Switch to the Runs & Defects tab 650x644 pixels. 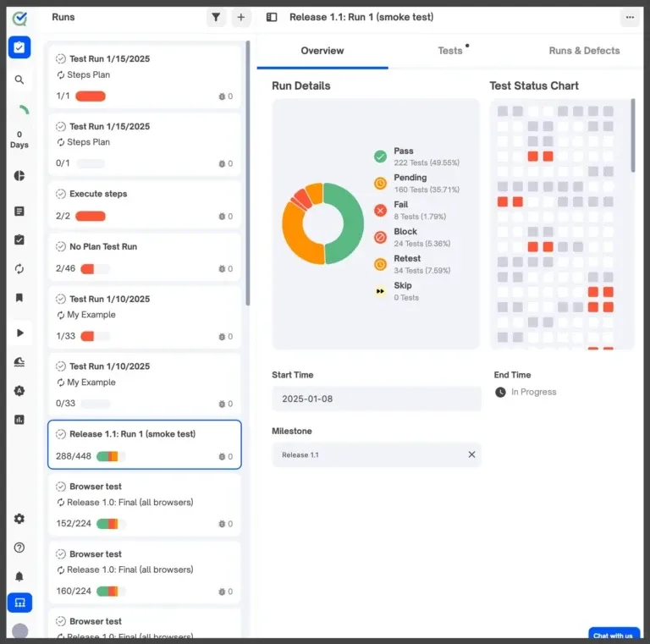click(584, 51)
